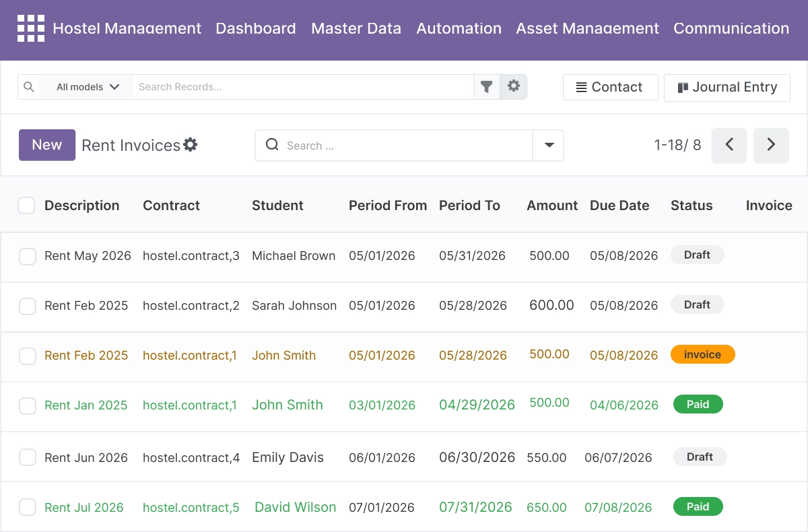Sort by the Due Date column header
This screenshot has height=532, width=808.
click(x=619, y=205)
